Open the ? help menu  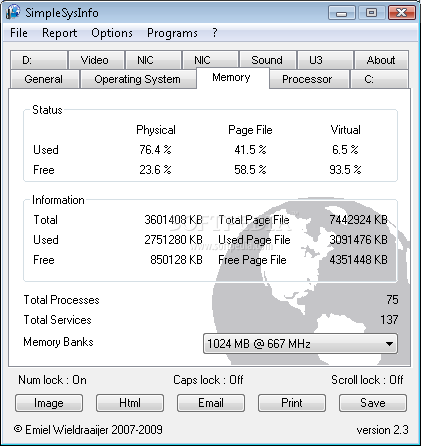[215, 33]
